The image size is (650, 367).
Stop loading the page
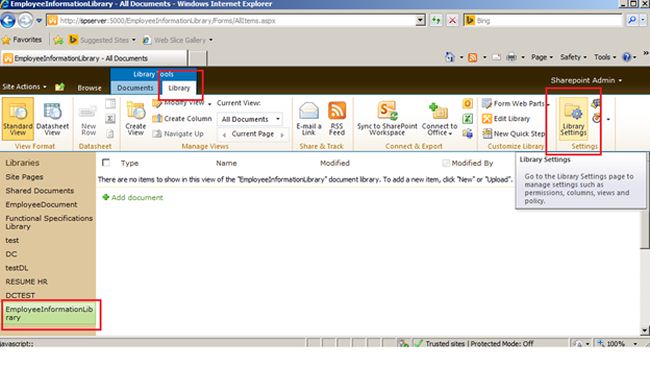click(x=452, y=20)
